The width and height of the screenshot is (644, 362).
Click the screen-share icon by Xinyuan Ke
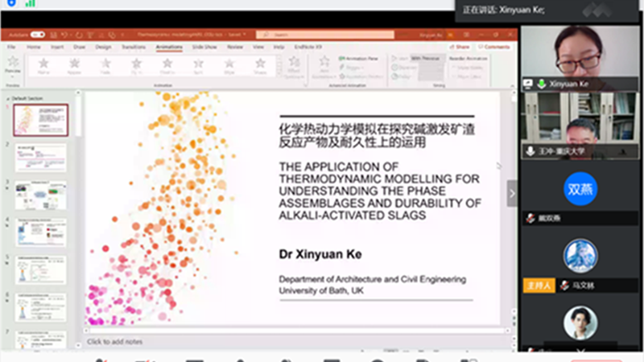[x=528, y=84]
